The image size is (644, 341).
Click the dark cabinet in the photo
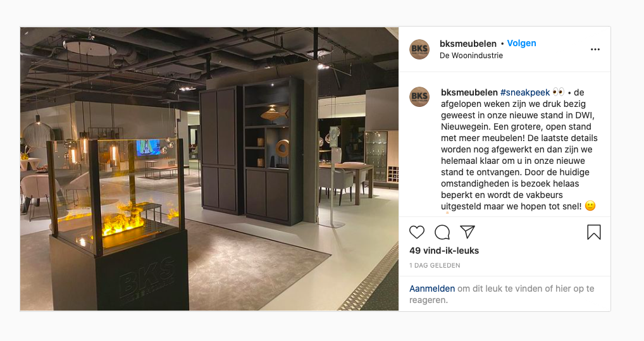(251, 150)
